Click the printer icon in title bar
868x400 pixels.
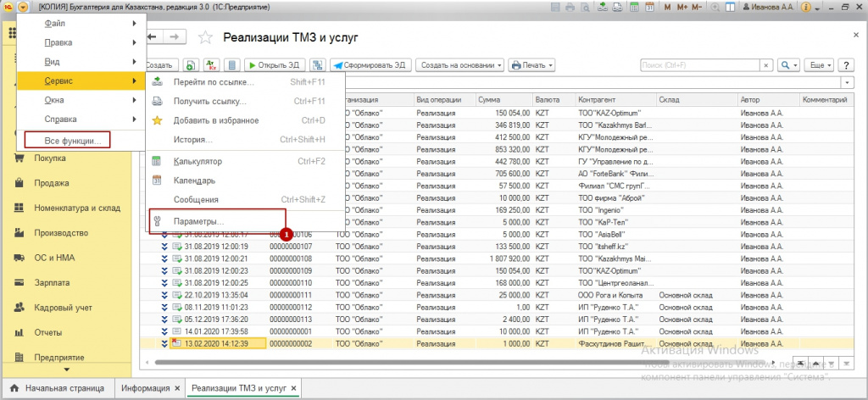[x=570, y=8]
